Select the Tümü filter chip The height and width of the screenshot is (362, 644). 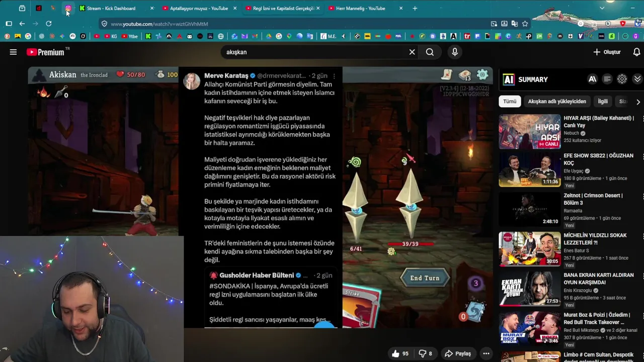(510, 102)
